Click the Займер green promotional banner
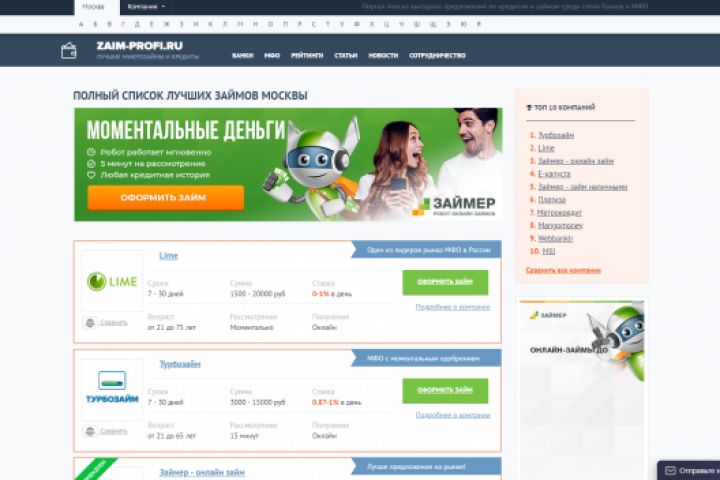Viewport: 720px width, 480px height. tap(288, 164)
